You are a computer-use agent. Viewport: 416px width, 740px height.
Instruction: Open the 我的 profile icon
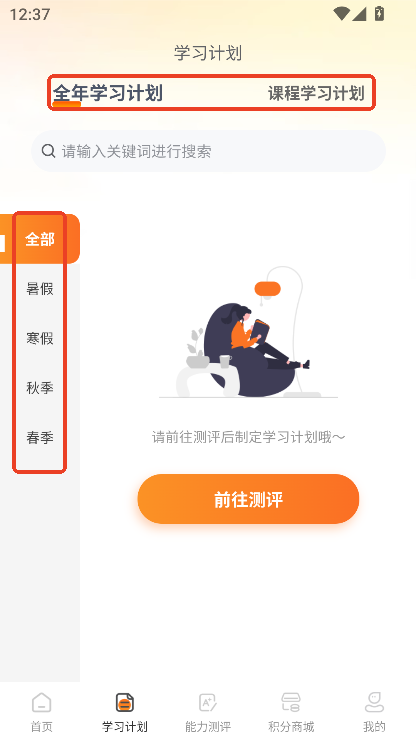pyautogui.click(x=374, y=703)
